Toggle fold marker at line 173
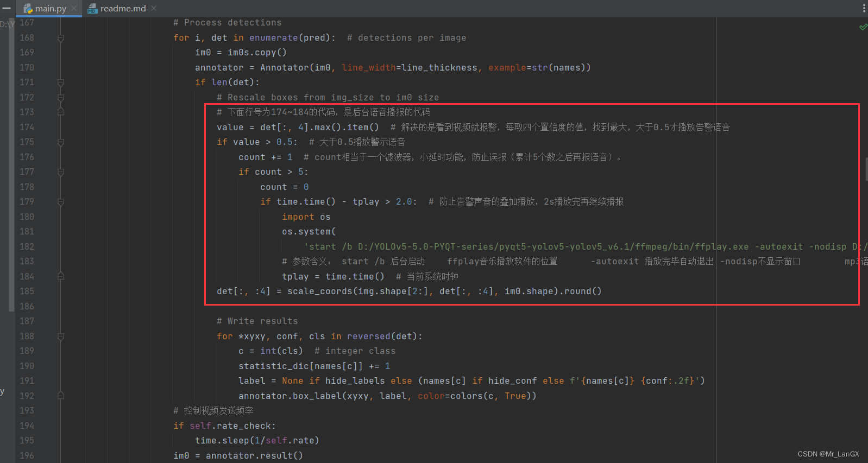 (61, 112)
